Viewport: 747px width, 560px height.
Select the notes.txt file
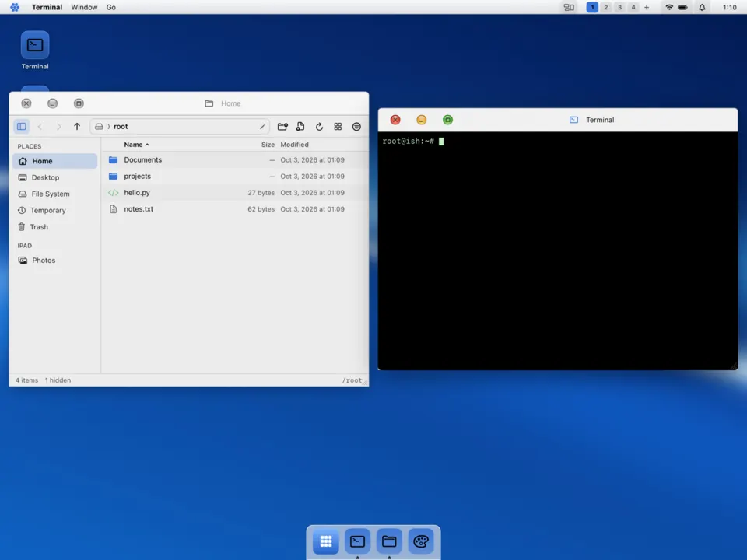(x=235, y=209)
